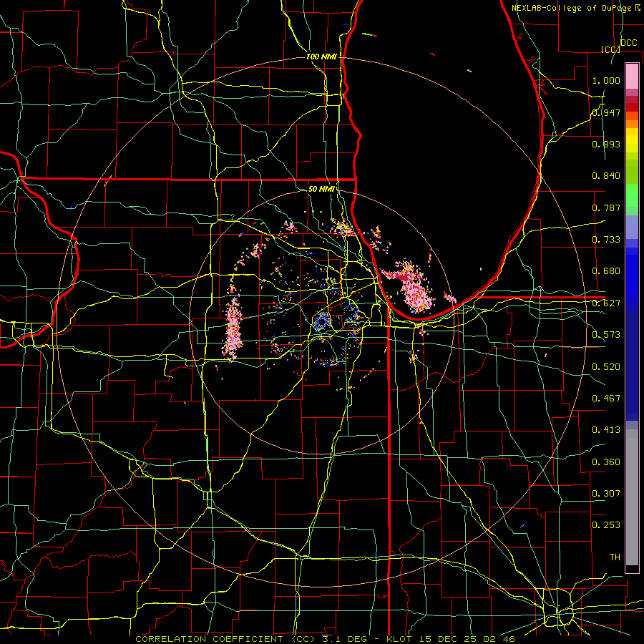644x644 pixels.
Task: Click the 0.733 scale value
Action: click(x=606, y=240)
